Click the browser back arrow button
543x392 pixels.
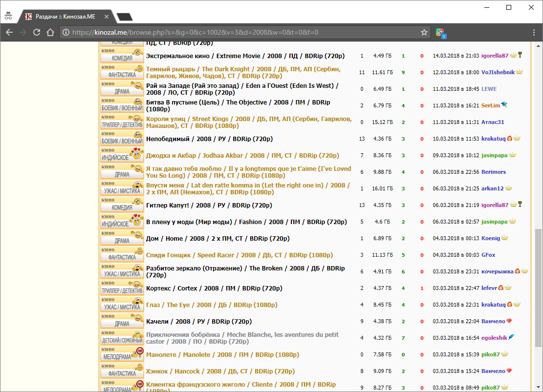9,32
